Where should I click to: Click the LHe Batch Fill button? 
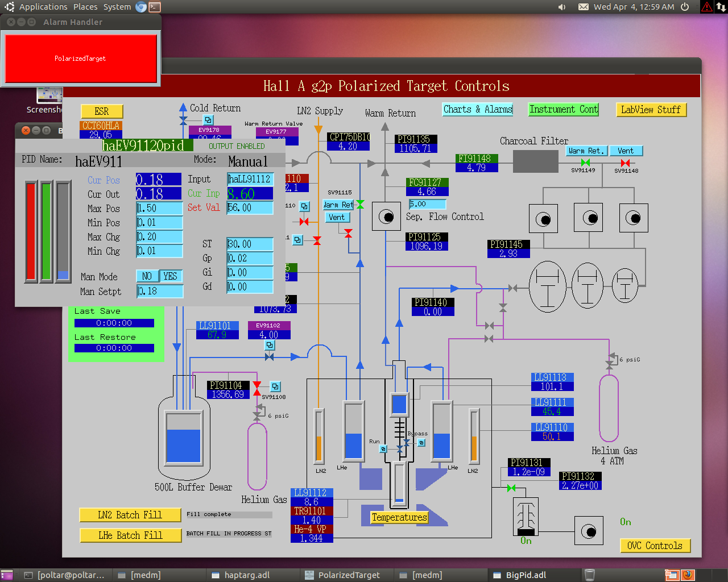[x=130, y=535]
